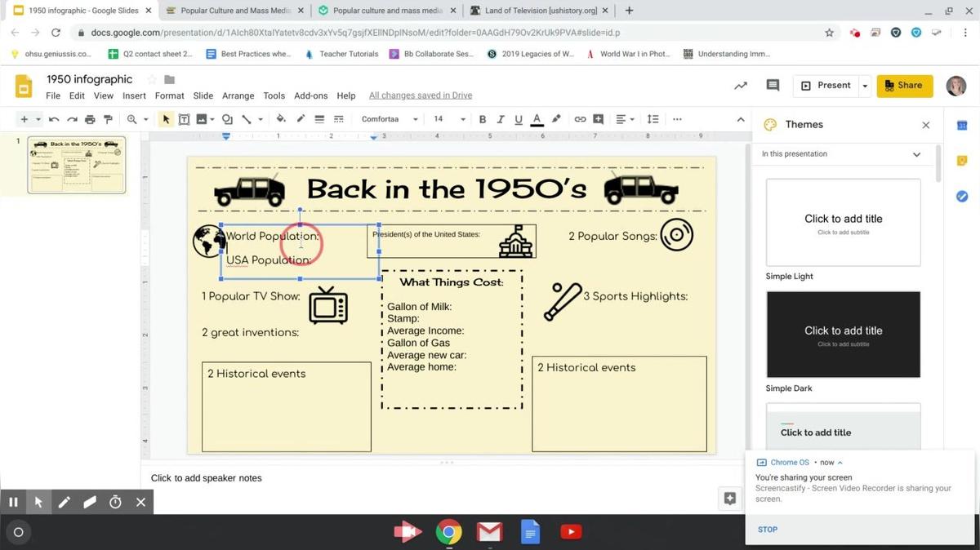980x550 pixels.
Task: Toggle underline formatting
Action: pos(519,119)
